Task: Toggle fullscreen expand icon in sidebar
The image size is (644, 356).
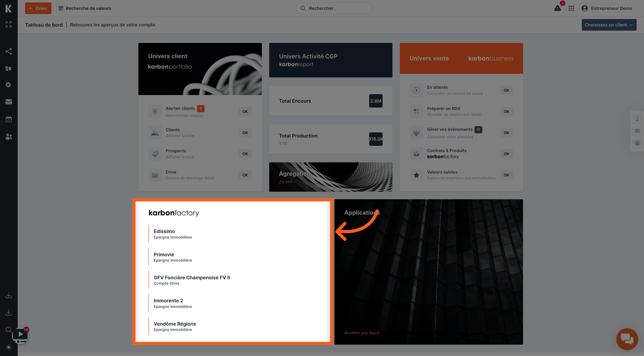Action: tap(8, 24)
